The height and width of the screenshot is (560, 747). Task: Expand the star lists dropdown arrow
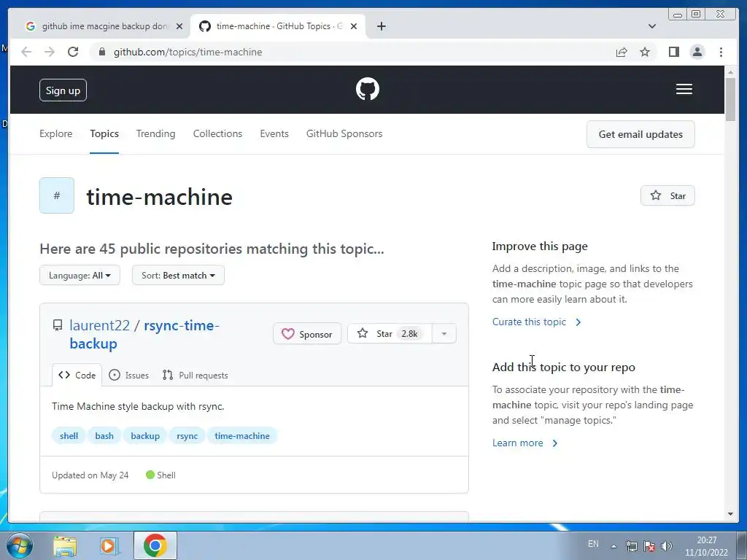pyautogui.click(x=444, y=334)
